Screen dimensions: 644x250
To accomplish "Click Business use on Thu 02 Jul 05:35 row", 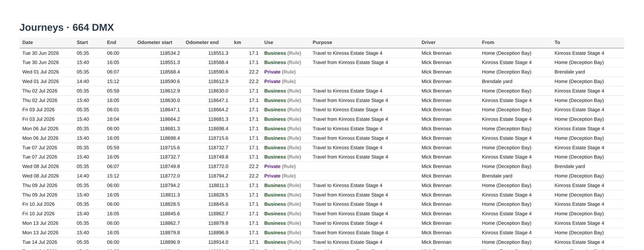I will (275, 91).
